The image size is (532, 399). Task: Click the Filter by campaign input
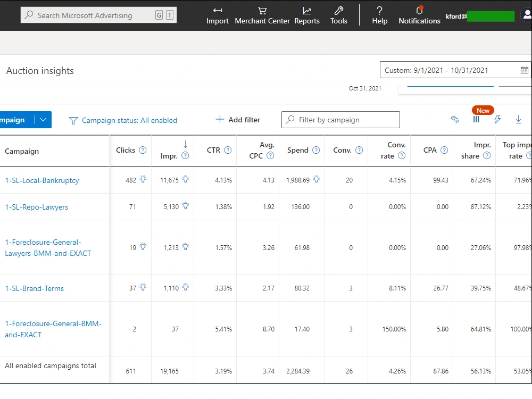(x=340, y=120)
